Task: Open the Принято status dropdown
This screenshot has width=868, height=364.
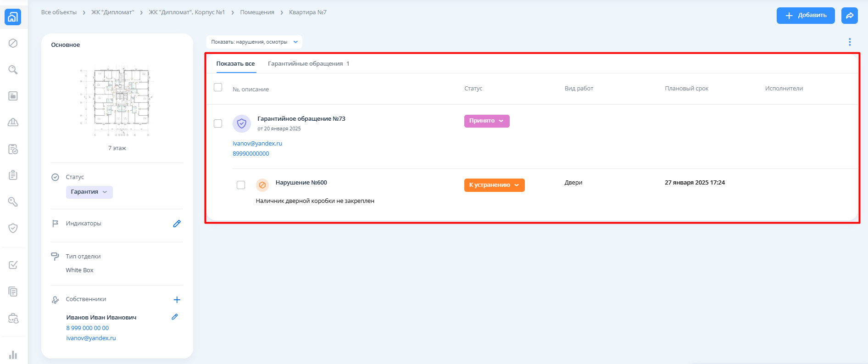Action: [486, 121]
